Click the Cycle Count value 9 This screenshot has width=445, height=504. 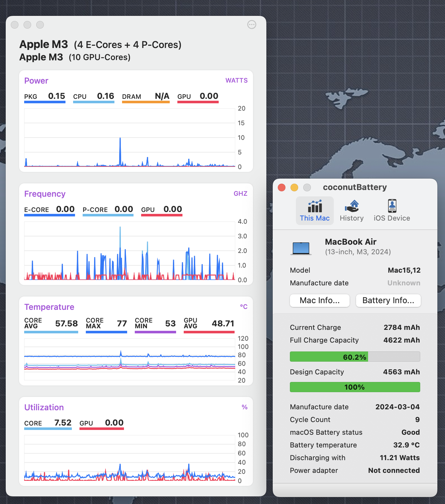click(x=417, y=420)
